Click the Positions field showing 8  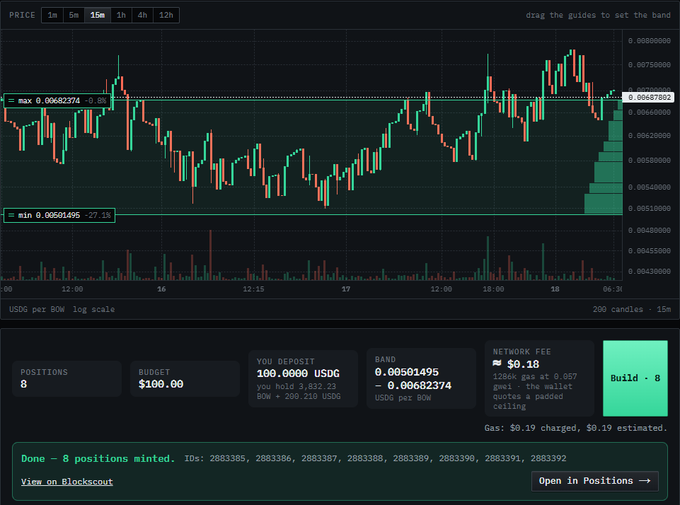pyautogui.click(x=67, y=378)
